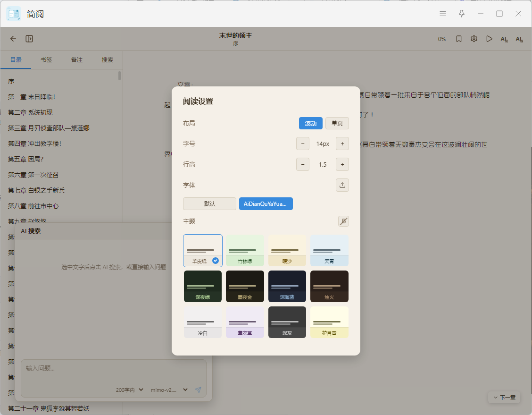The height and width of the screenshot is (415, 532).
Task: Select the 深夜绿 theme
Action: (202, 286)
